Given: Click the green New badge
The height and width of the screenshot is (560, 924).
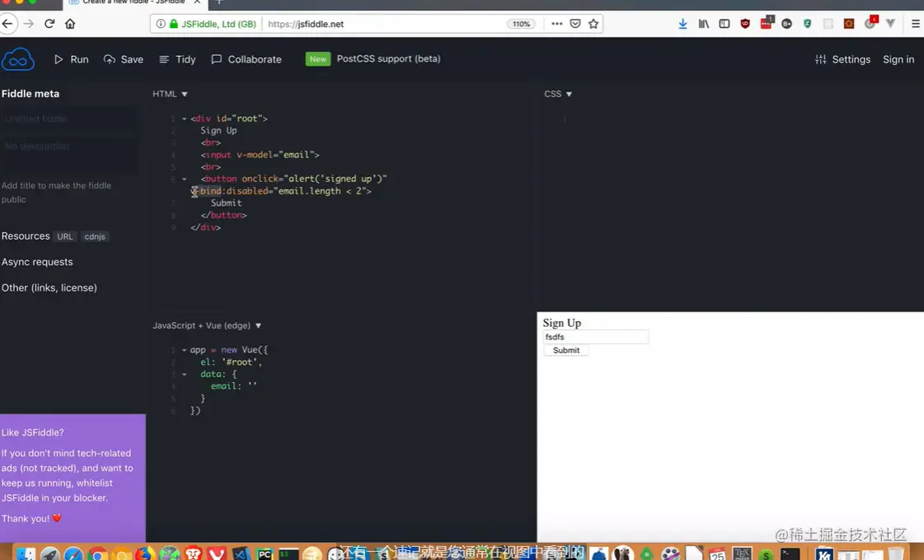Looking at the screenshot, I should (317, 59).
